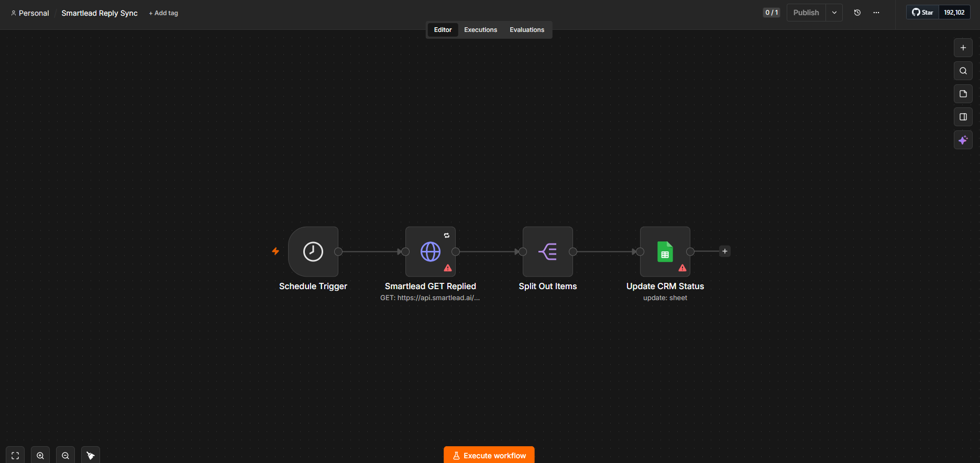Switch to the Executions tab

480,30
